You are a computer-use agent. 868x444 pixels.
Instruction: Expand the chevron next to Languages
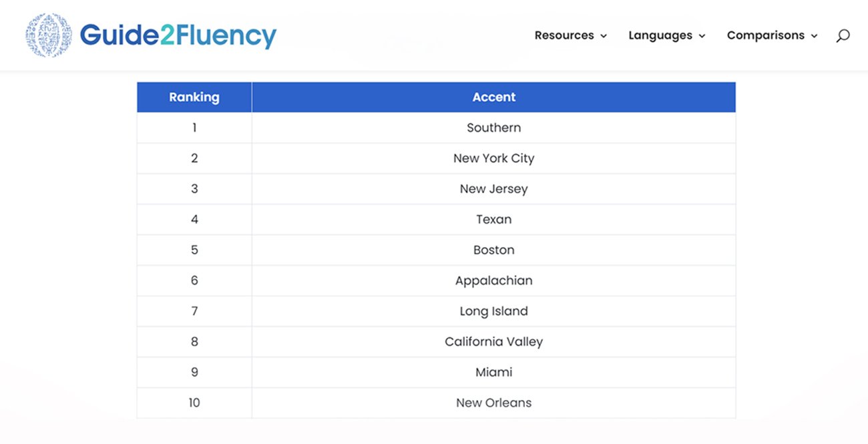(x=702, y=36)
